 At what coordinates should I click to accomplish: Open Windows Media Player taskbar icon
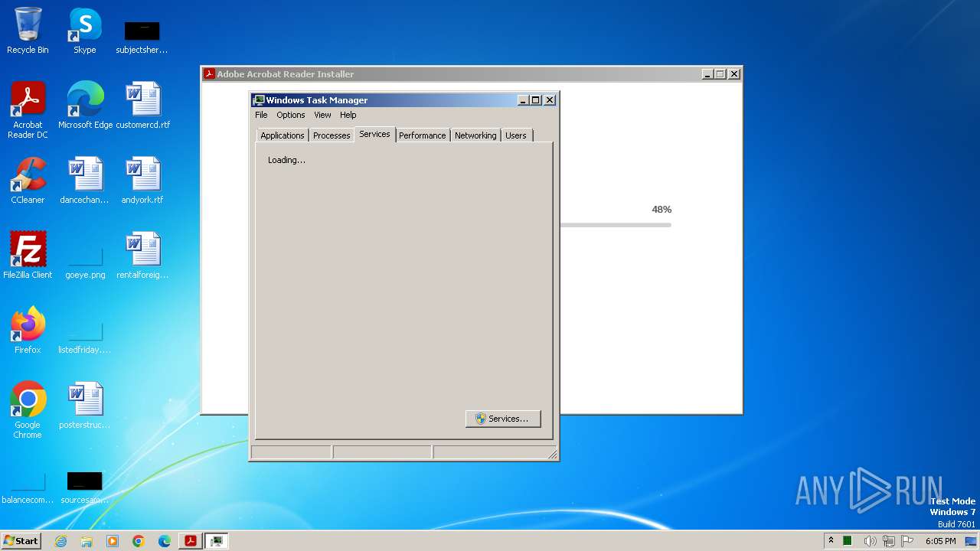[113, 541]
